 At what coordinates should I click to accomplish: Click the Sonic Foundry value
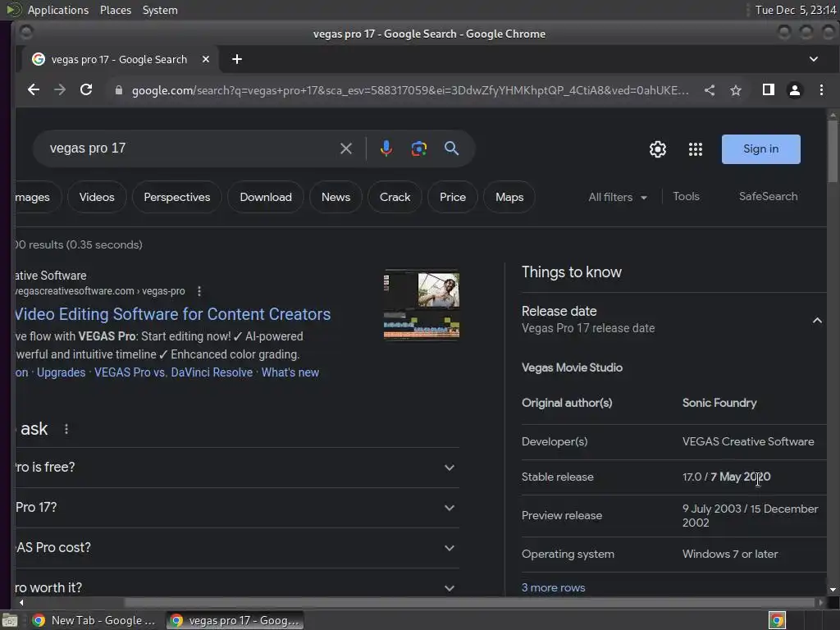[719, 403]
